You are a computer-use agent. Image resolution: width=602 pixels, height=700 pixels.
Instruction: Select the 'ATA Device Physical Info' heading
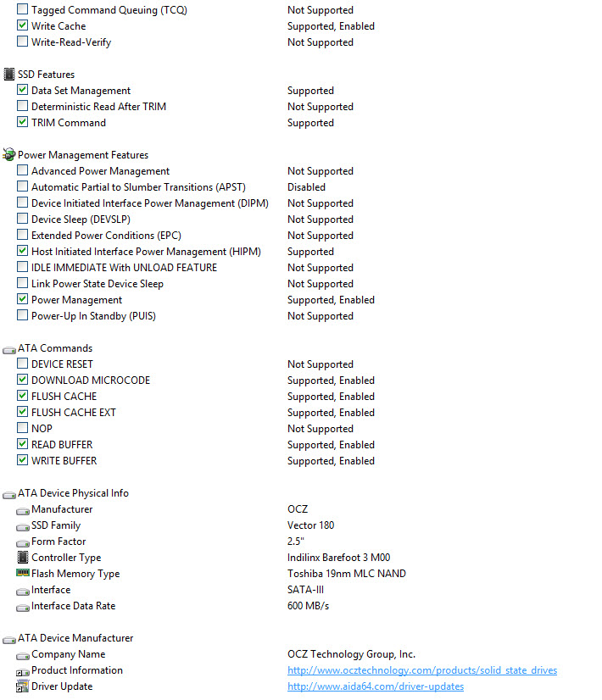73,493
